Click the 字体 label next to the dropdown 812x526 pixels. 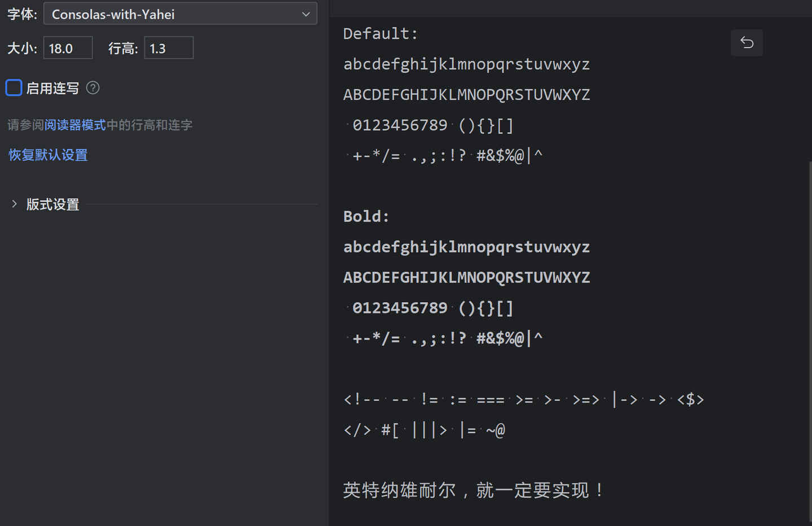(x=21, y=14)
